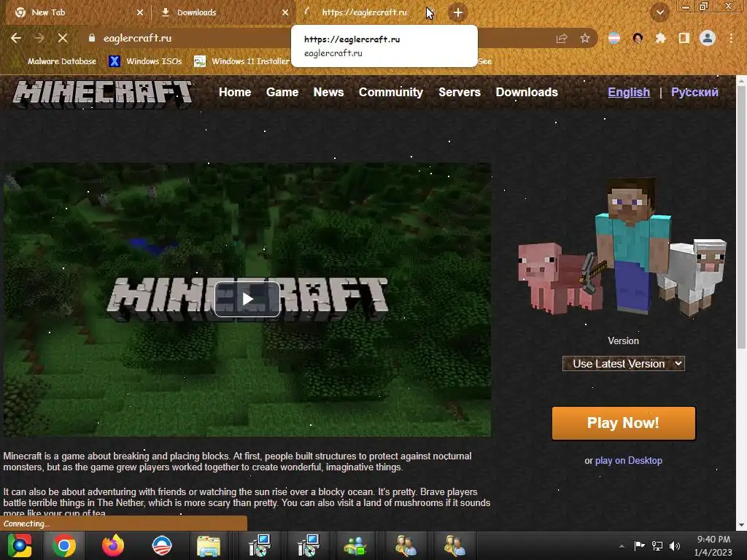747x560 pixels.
Task: Switch language to English
Action: (628, 93)
